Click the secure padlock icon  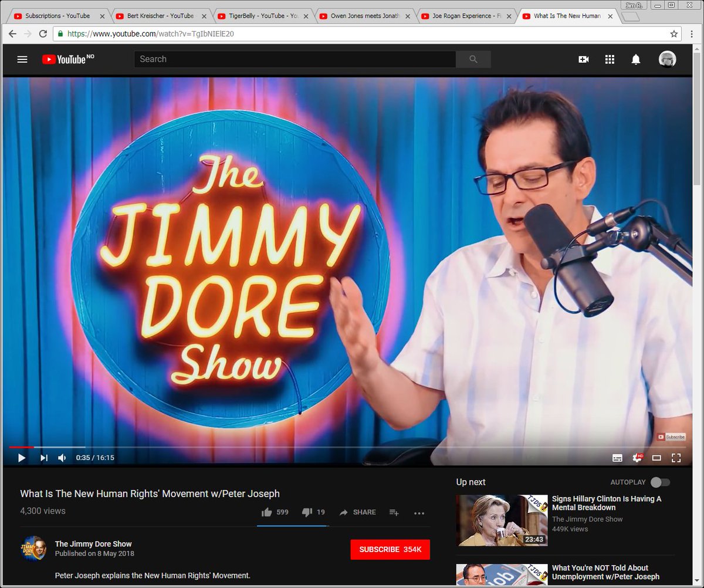60,34
